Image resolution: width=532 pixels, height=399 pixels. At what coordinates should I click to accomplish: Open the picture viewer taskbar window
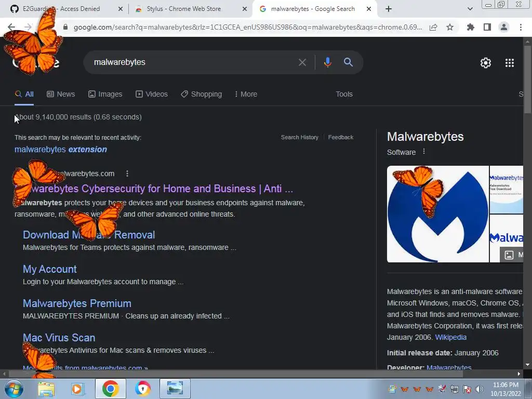pyautogui.click(x=175, y=389)
